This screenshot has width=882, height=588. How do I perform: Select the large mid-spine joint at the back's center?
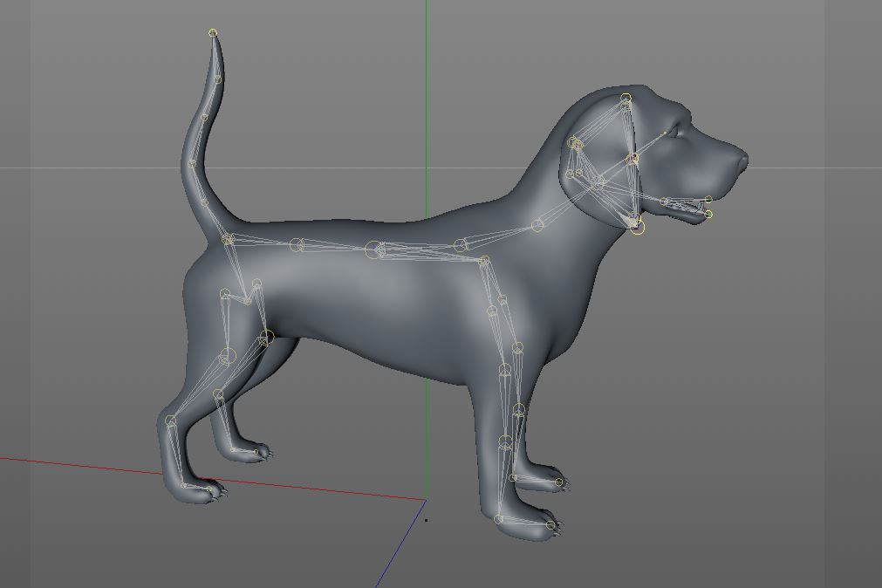click(x=373, y=250)
